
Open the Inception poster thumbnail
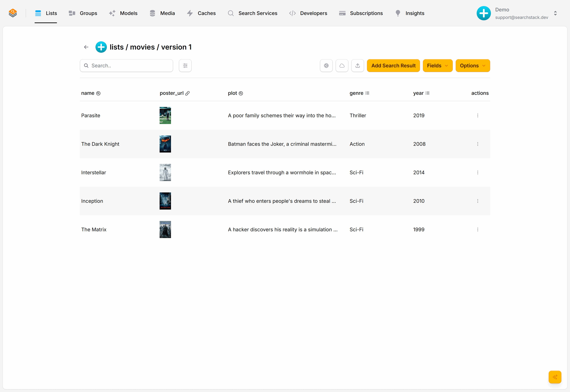coord(165,201)
